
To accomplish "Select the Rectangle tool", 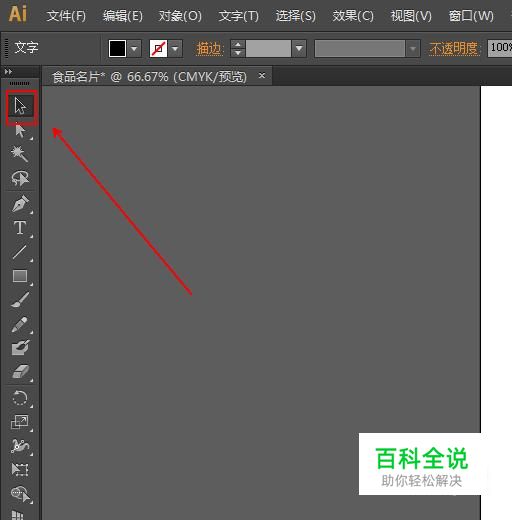I will (x=20, y=276).
